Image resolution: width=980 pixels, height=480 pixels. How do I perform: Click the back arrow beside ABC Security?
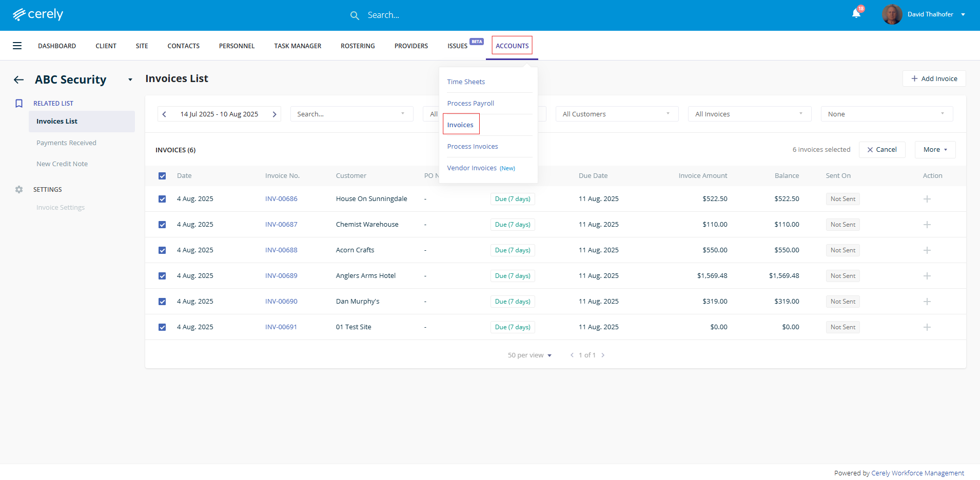tap(19, 79)
